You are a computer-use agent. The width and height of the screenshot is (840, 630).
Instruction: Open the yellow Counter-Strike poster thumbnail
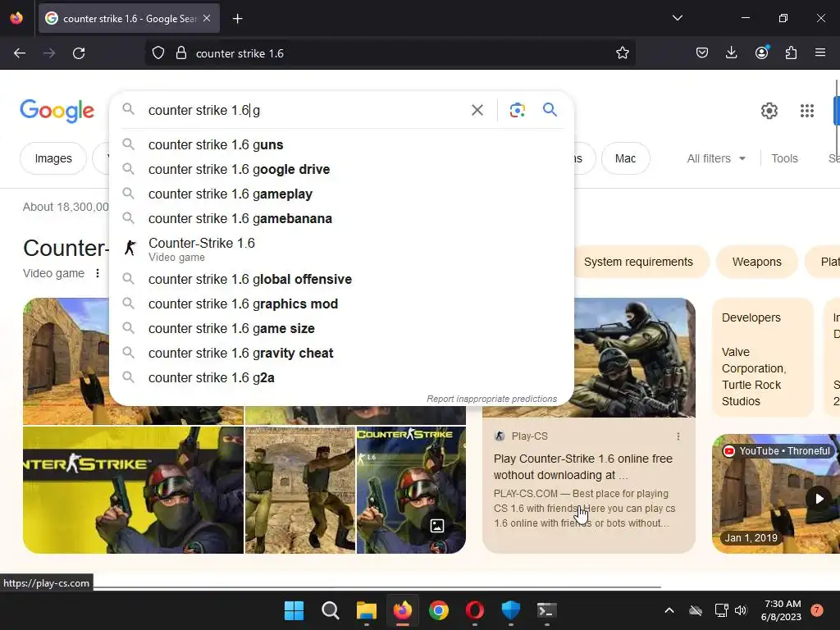(x=133, y=490)
